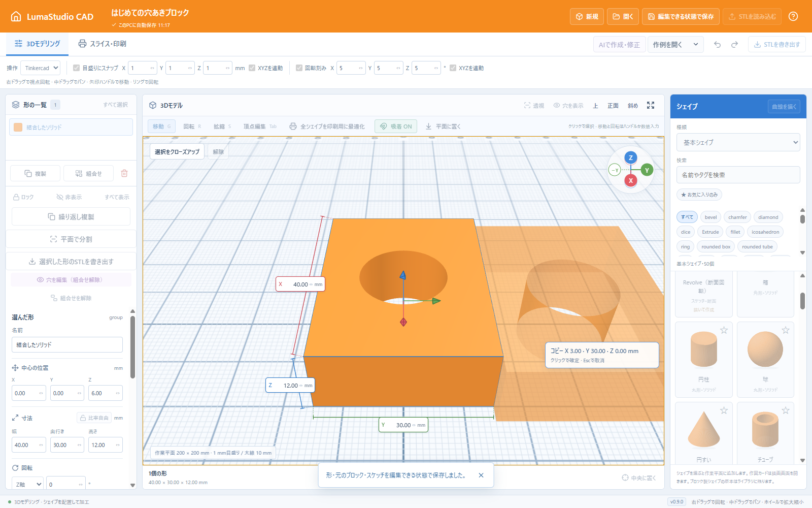Favorite the 円すい shape with its star
812x508 pixels.
pyautogui.click(x=724, y=410)
